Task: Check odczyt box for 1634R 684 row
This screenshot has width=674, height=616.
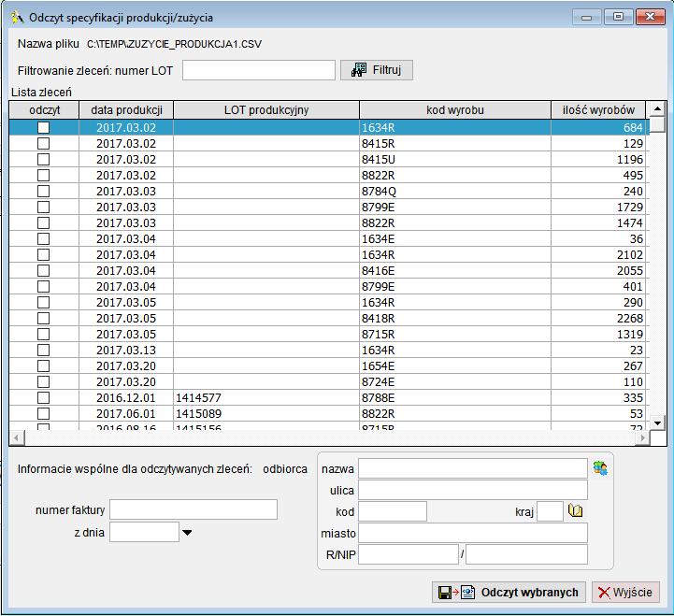Action: [43, 128]
